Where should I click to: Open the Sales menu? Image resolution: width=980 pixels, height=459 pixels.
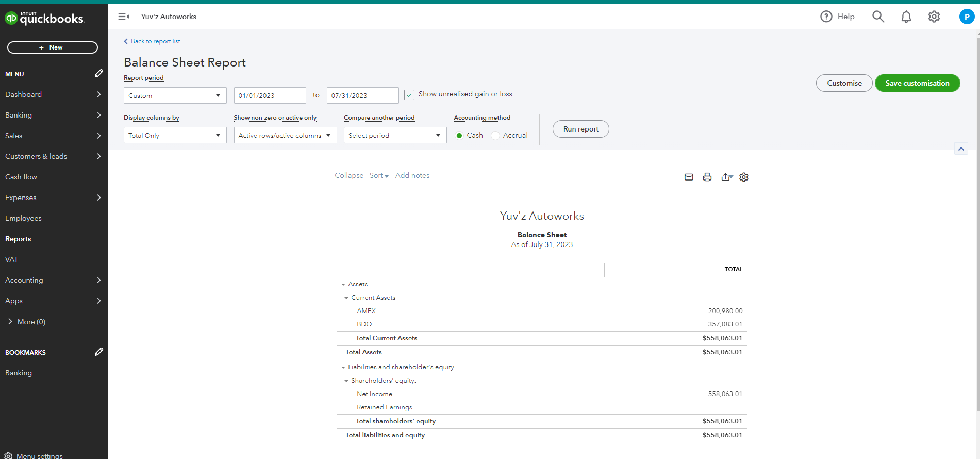click(x=54, y=136)
